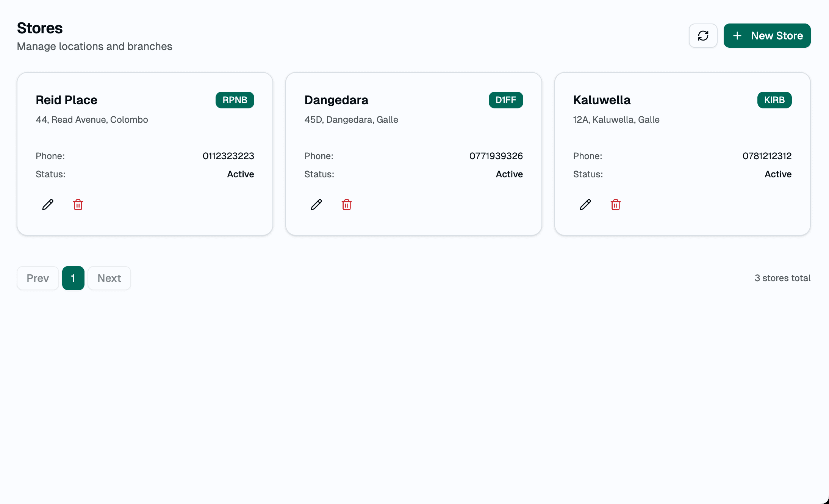Click the KIRB store code badge
The image size is (829, 504).
click(x=774, y=100)
